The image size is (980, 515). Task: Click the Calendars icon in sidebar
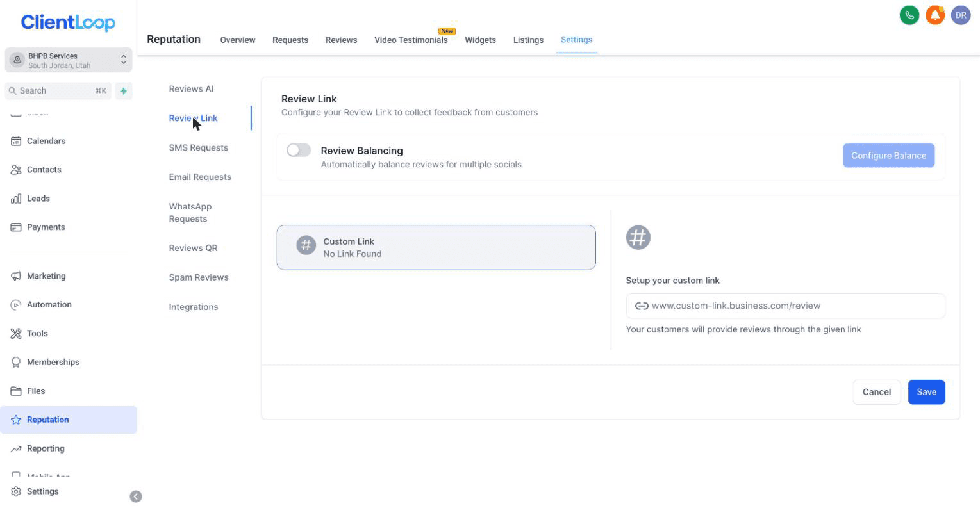[x=16, y=141]
